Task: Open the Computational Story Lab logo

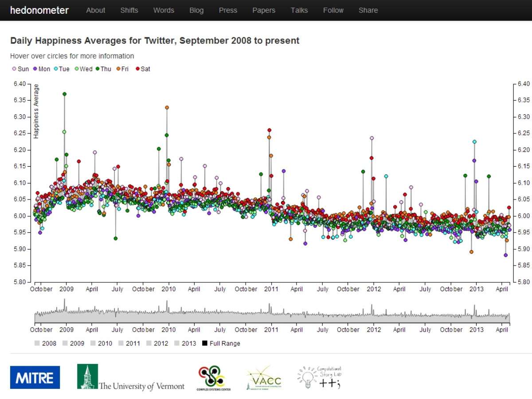Action: [320, 377]
